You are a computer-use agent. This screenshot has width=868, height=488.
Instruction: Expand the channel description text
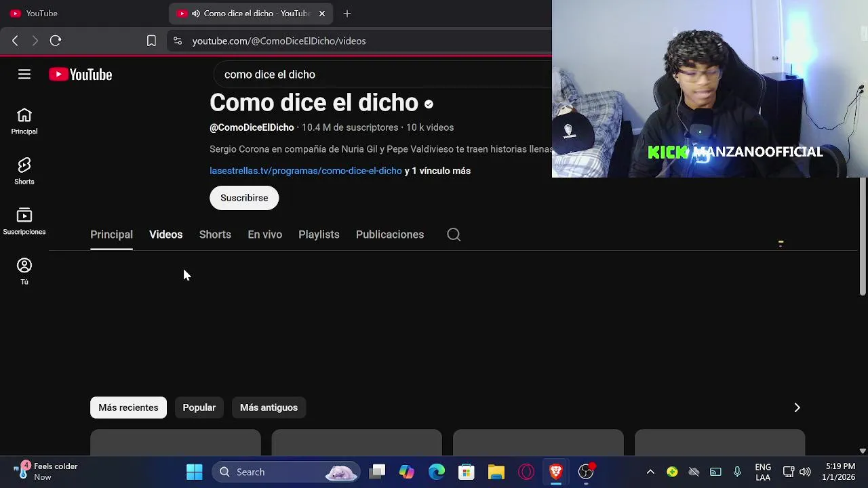pyautogui.click(x=380, y=149)
